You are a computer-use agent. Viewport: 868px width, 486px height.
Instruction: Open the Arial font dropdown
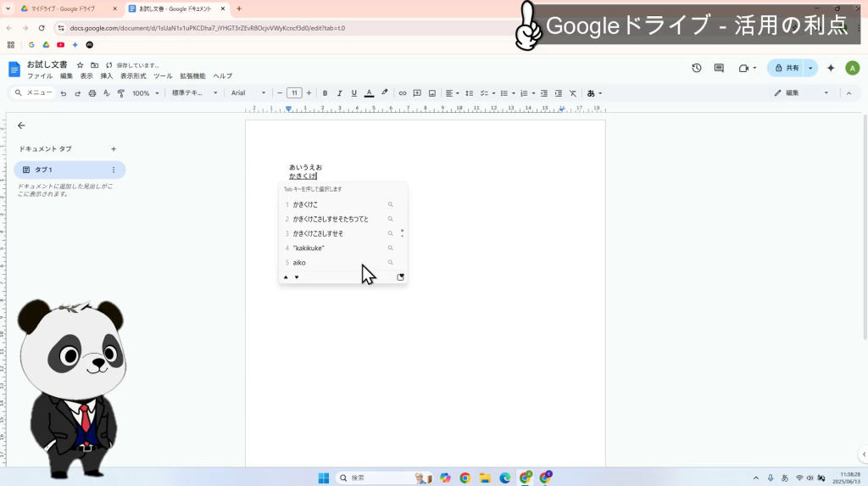pyautogui.click(x=248, y=93)
